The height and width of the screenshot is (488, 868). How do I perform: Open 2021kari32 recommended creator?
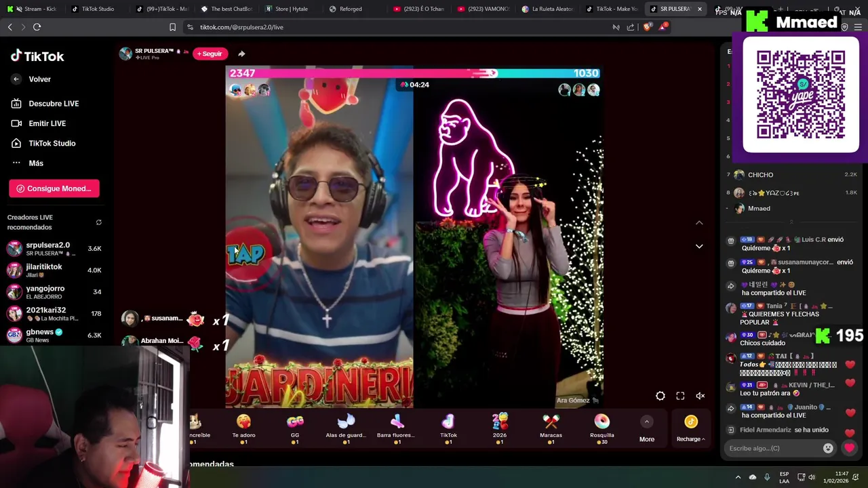point(54,314)
